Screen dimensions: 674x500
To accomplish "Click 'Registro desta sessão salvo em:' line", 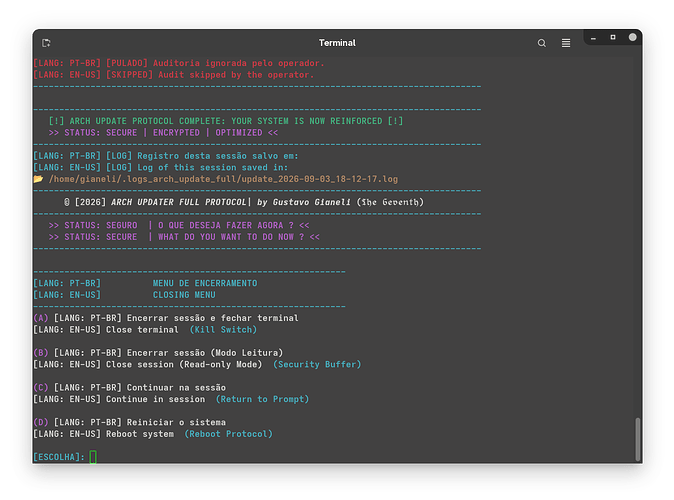I will pos(166,156).
